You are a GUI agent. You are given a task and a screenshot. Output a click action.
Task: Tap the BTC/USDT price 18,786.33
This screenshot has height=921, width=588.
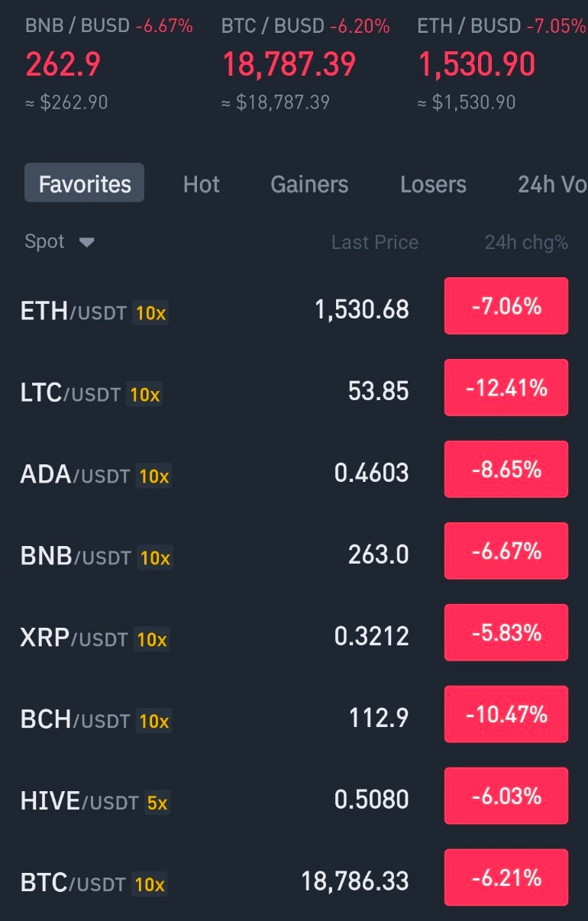pyautogui.click(x=355, y=881)
